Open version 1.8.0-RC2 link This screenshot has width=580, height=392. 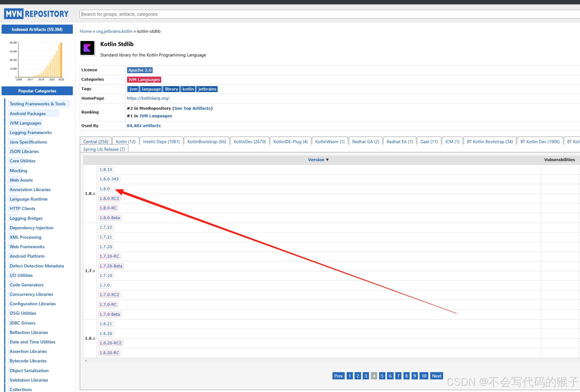tap(109, 199)
